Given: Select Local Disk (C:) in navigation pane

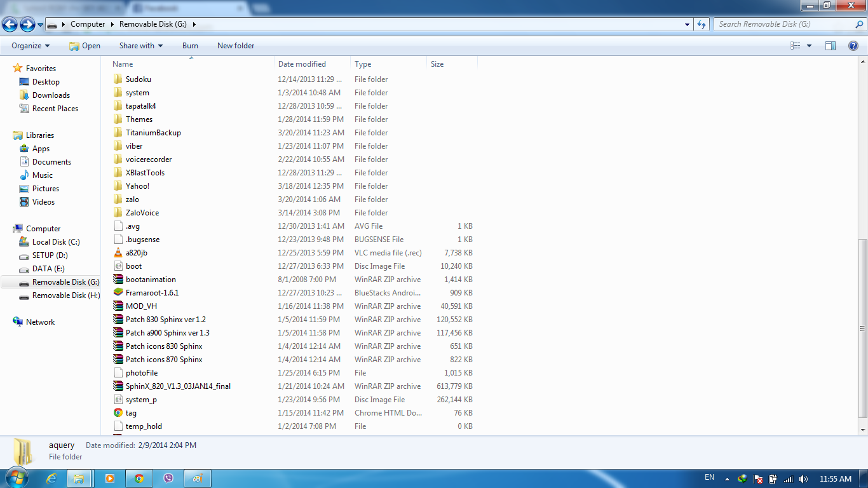Looking at the screenshot, I should (56, 242).
